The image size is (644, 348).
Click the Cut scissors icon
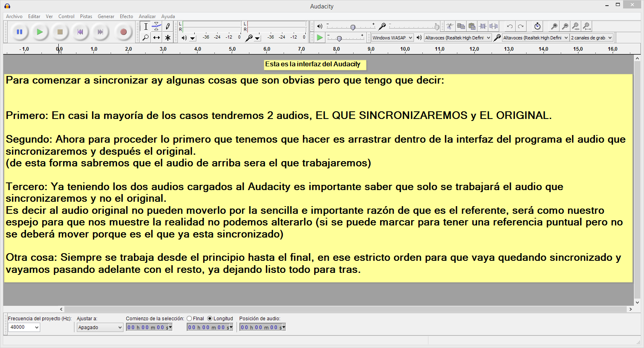[x=450, y=26]
